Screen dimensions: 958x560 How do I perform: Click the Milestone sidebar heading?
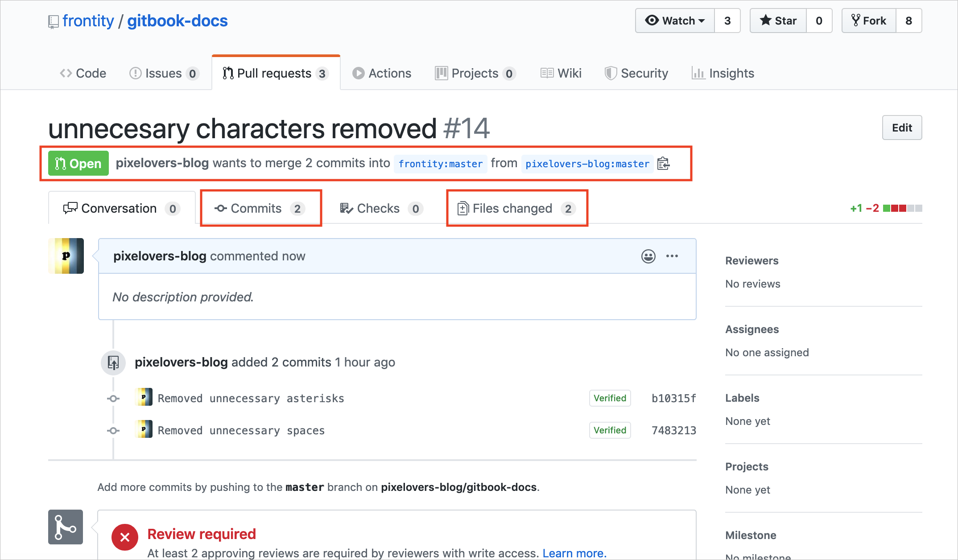pos(751,535)
